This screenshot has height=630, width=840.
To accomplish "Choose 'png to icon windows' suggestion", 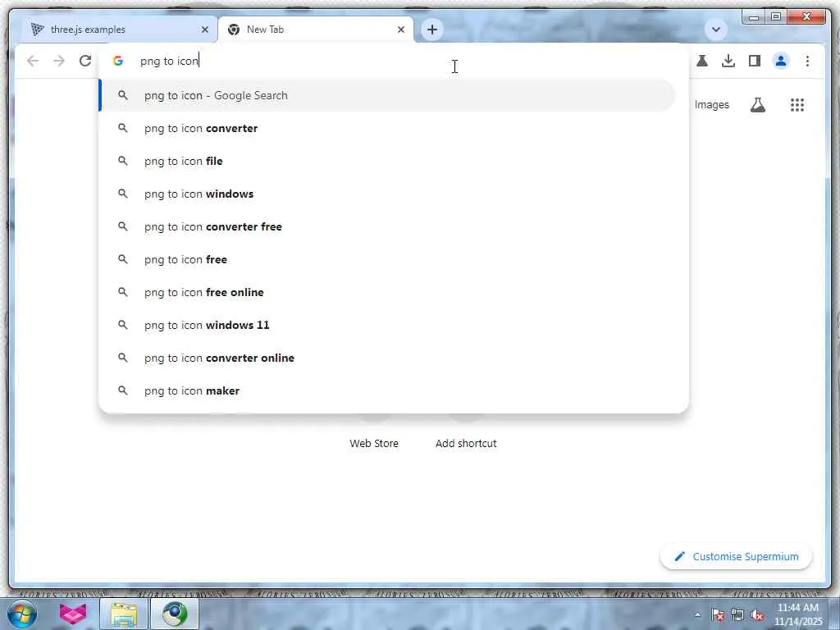I will point(387,194).
